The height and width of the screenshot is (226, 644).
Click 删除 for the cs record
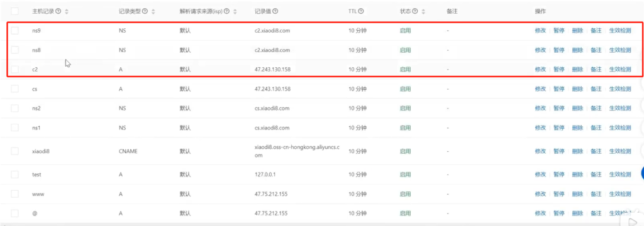(577, 89)
